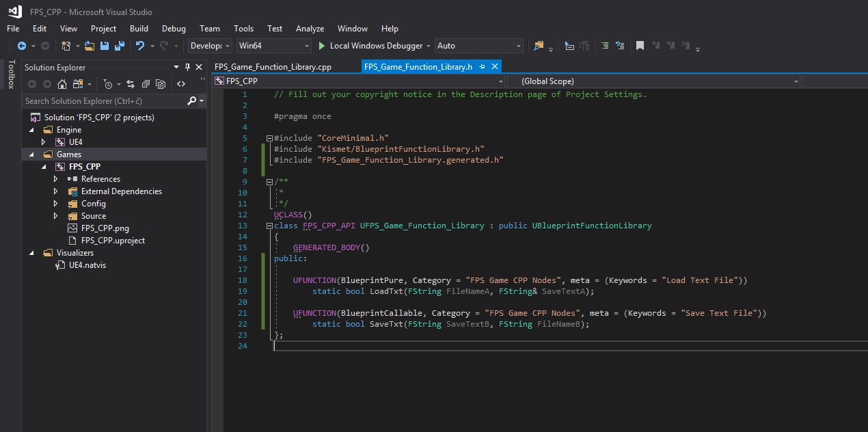Open the Win64 platform dropdown
868x432 pixels.
[273, 46]
